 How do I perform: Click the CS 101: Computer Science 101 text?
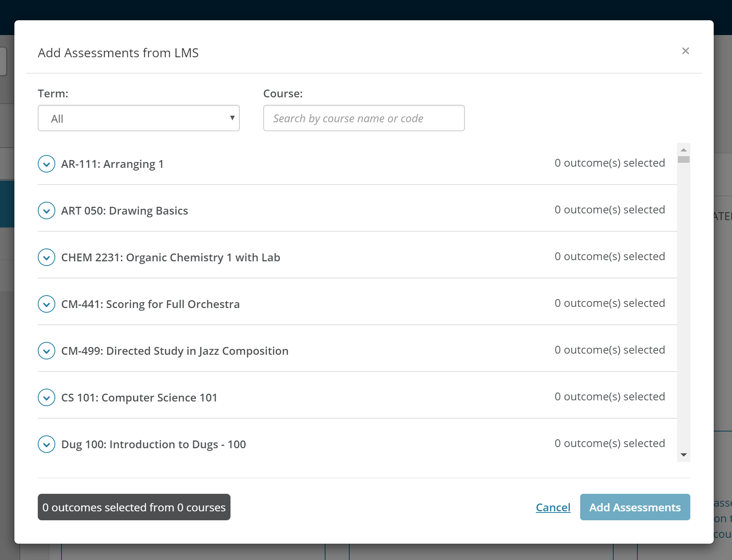coord(139,398)
